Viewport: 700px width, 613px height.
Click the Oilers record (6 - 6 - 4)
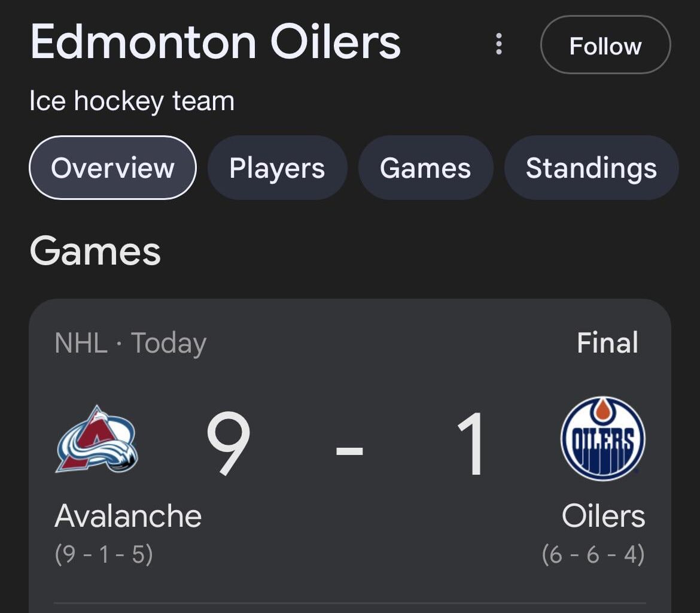coord(593,554)
